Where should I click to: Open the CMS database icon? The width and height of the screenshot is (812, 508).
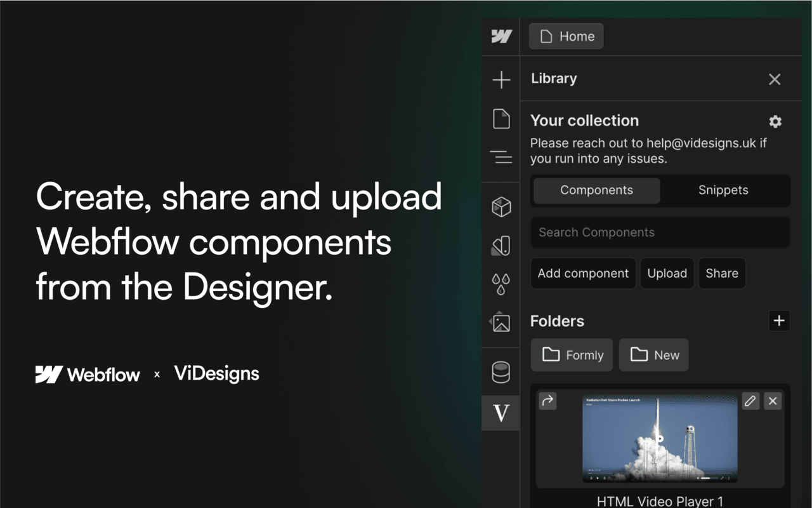click(501, 372)
